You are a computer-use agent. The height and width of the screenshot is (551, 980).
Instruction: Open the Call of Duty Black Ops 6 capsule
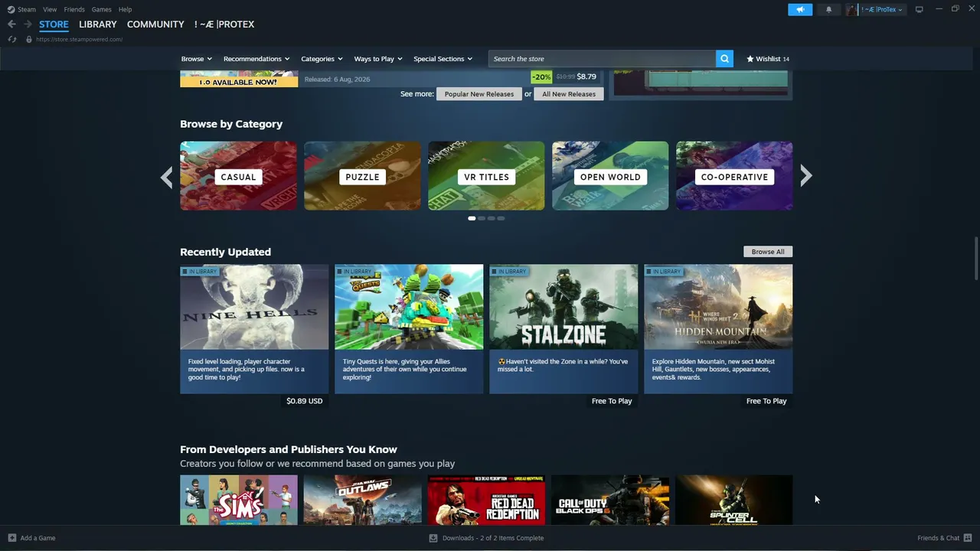[x=610, y=500]
